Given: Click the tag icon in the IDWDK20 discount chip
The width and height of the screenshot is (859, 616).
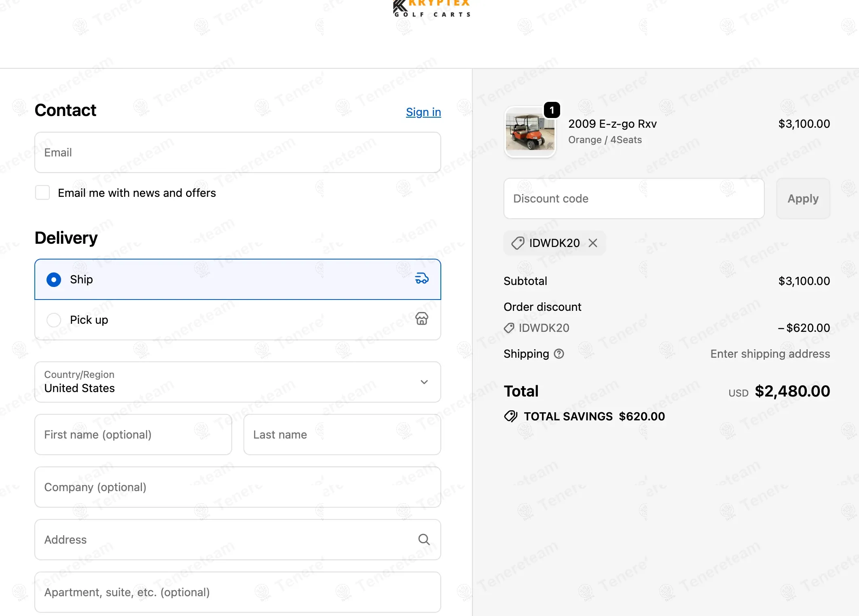Looking at the screenshot, I should (518, 243).
